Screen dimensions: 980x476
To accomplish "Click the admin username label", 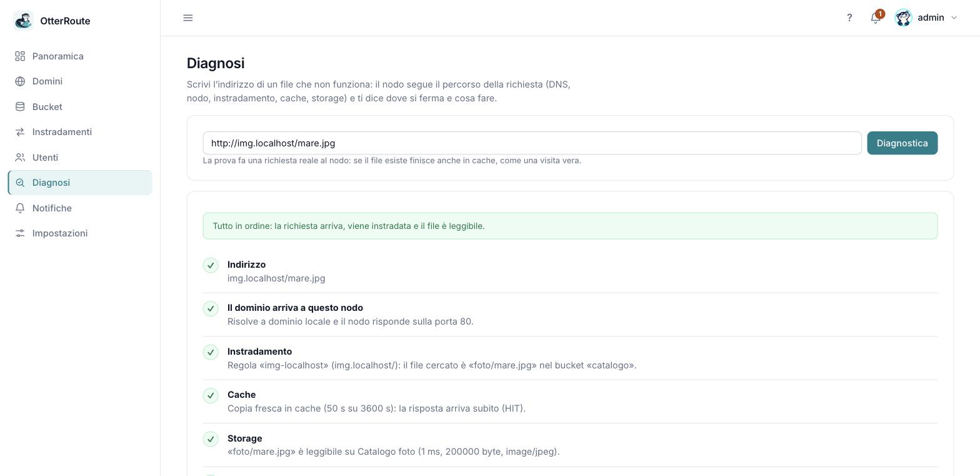I will pyautogui.click(x=931, y=18).
